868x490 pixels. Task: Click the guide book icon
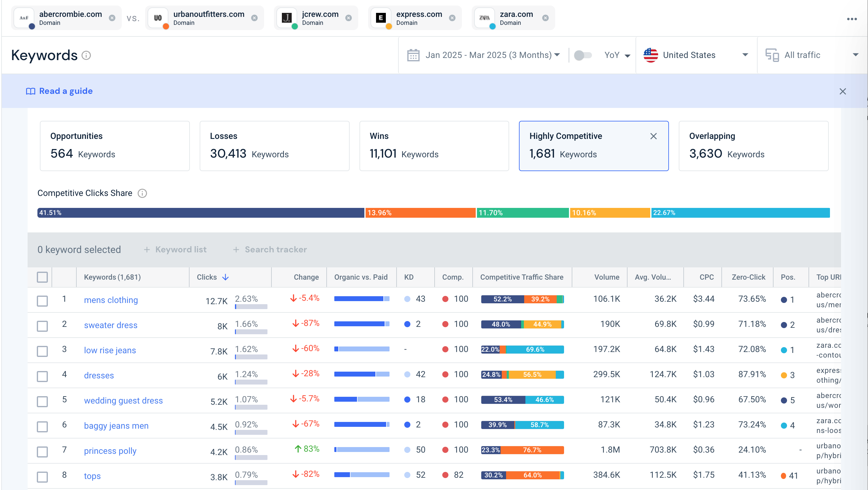31,91
